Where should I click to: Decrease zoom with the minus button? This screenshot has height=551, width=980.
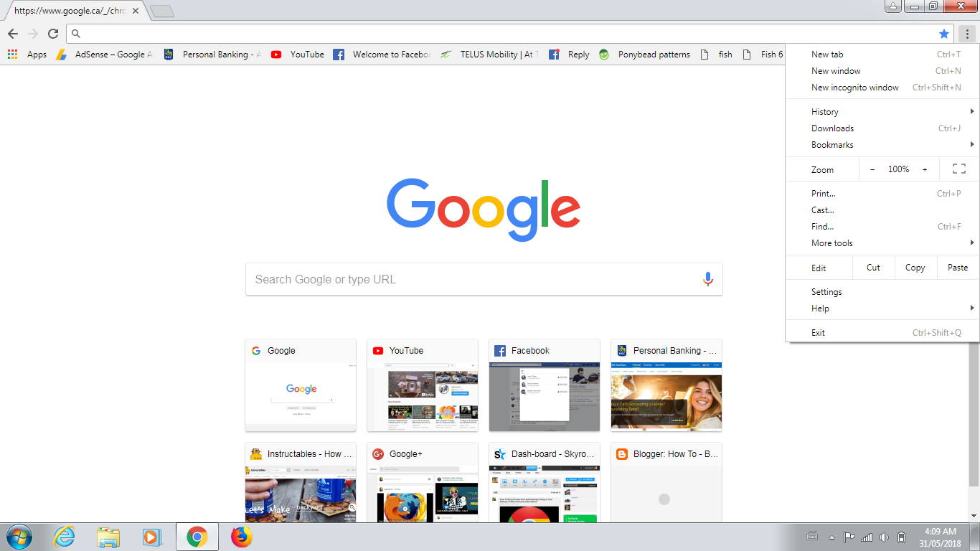pyautogui.click(x=872, y=169)
